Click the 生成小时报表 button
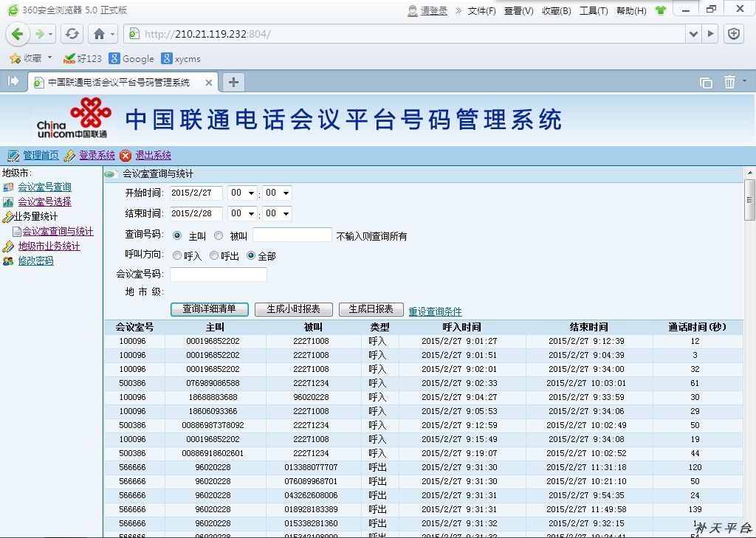Viewport: 756px width, 538px height. (x=294, y=309)
